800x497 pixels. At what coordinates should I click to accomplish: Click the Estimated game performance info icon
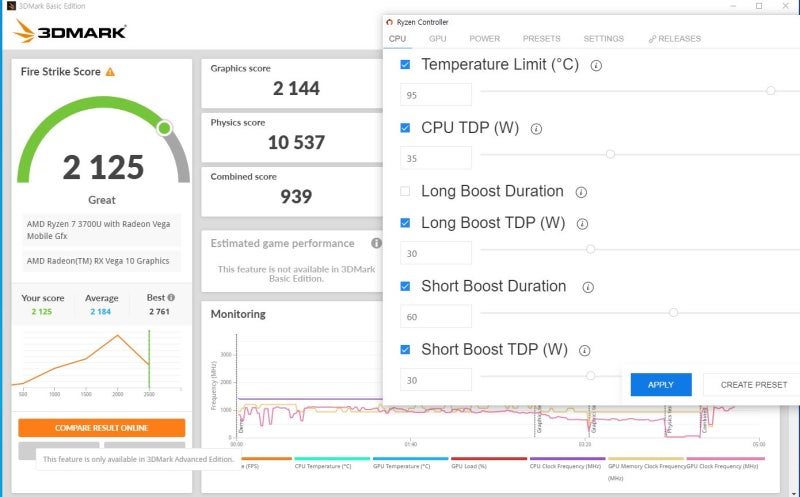pos(376,243)
